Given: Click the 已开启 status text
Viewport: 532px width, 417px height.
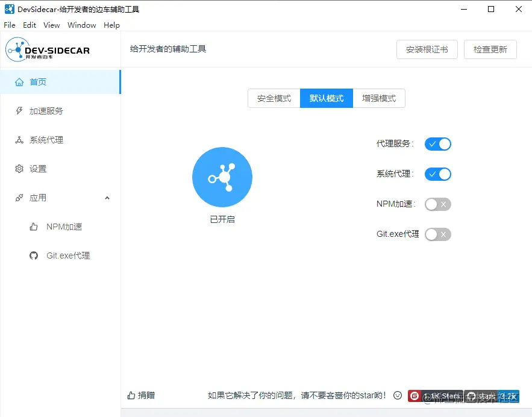Looking at the screenshot, I should point(222,219).
